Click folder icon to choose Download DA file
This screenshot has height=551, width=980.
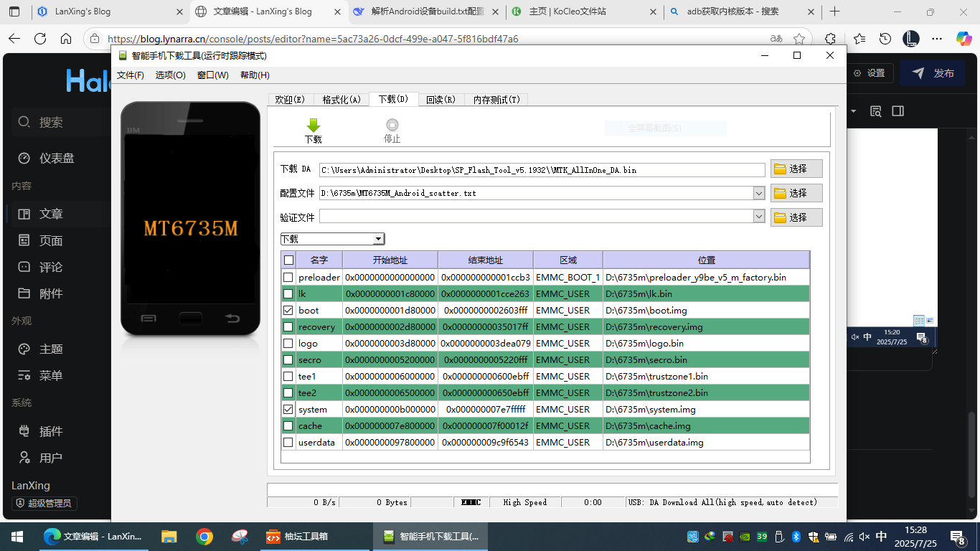pyautogui.click(x=780, y=169)
